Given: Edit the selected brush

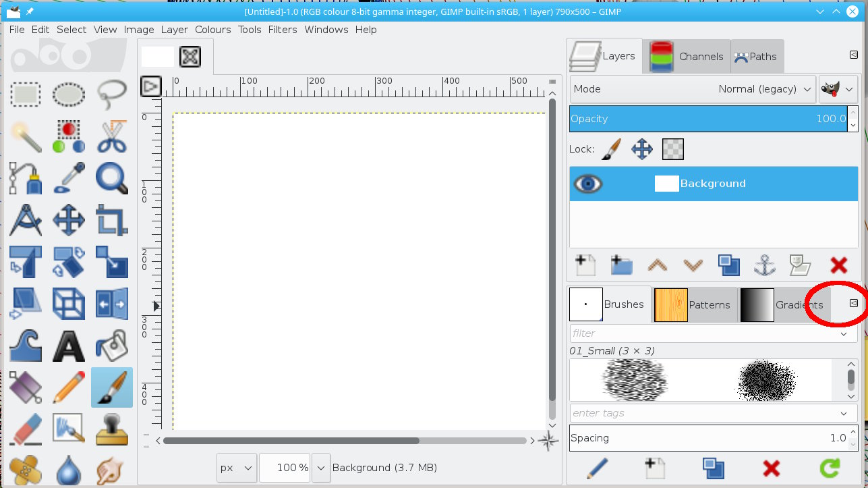Looking at the screenshot, I should [x=598, y=468].
